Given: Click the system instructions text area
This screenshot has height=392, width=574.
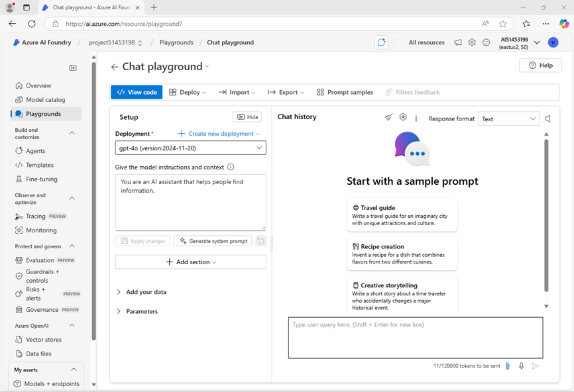Looking at the screenshot, I should pos(191,203).
